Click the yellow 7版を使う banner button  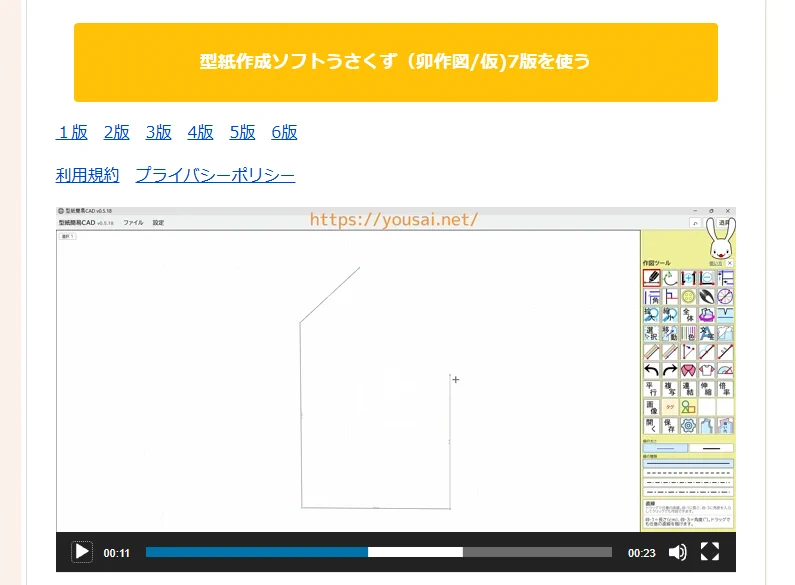(x=395, y=62)
